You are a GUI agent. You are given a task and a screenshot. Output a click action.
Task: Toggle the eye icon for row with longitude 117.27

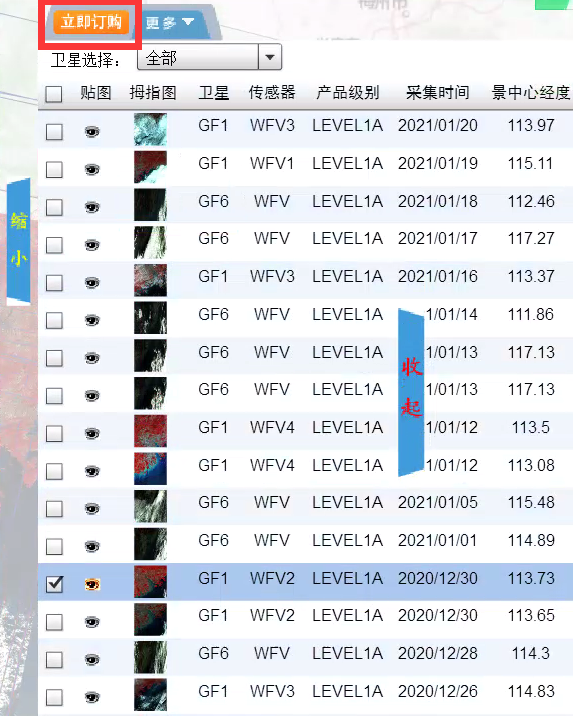tap(92, 245)
